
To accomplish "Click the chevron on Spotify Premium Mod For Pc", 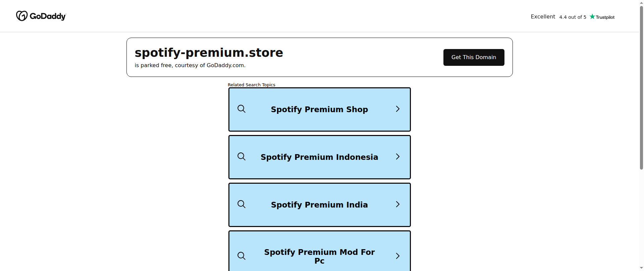I will pyautogui.click(x=398, y=256).
